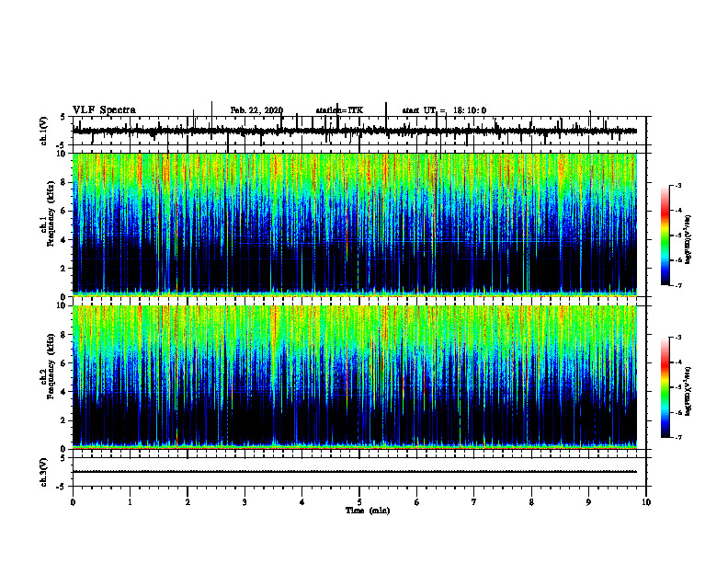Click the "ch.3(V)" axis label
This screenshot has height=563, width=728.
[43, 472]
